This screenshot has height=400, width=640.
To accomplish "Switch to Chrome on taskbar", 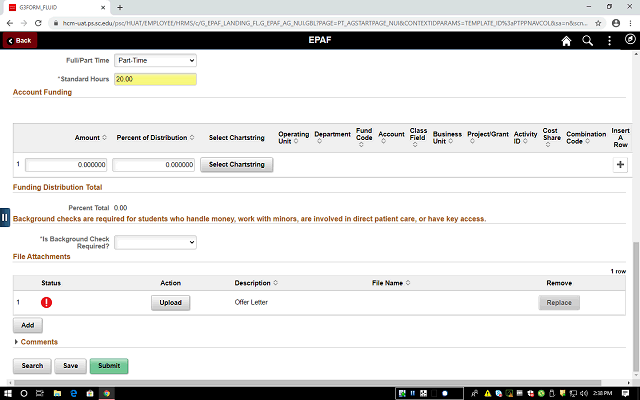I will (107, 393).
